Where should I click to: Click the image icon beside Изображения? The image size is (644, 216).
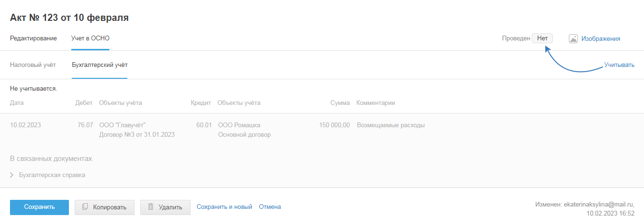pyautogui.click(x=573, y=39)
